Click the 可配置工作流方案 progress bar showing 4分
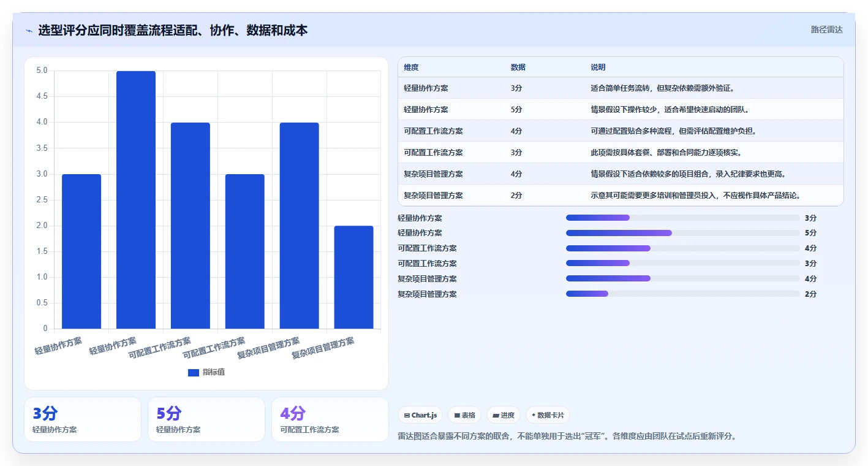 pyautogui.click(x=682, y=248)
